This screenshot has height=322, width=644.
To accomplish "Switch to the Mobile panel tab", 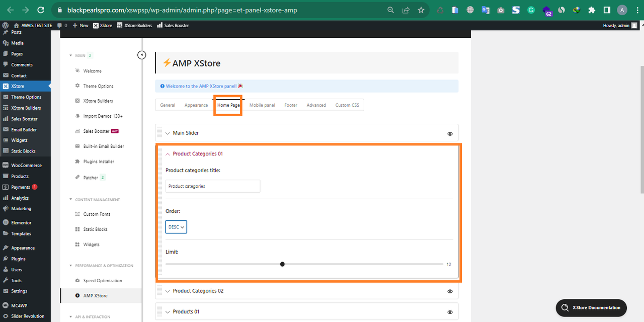I will [262, 105].
